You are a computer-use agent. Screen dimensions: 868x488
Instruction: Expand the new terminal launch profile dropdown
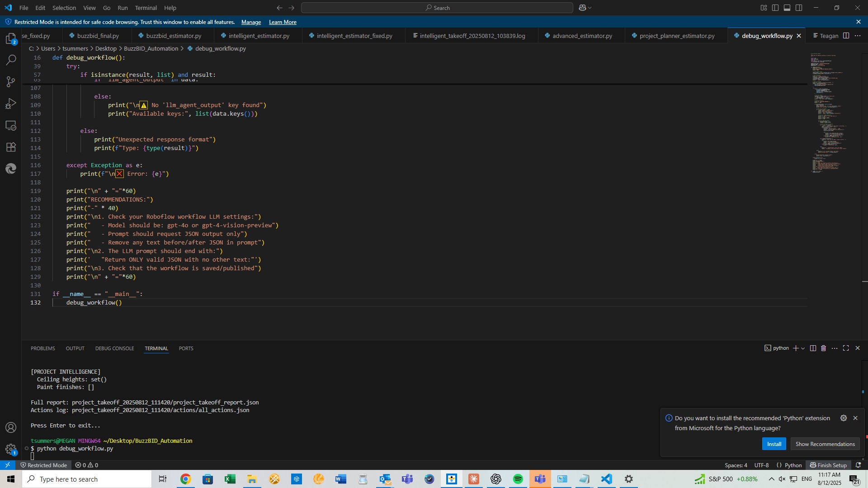(x=803, y=348)
